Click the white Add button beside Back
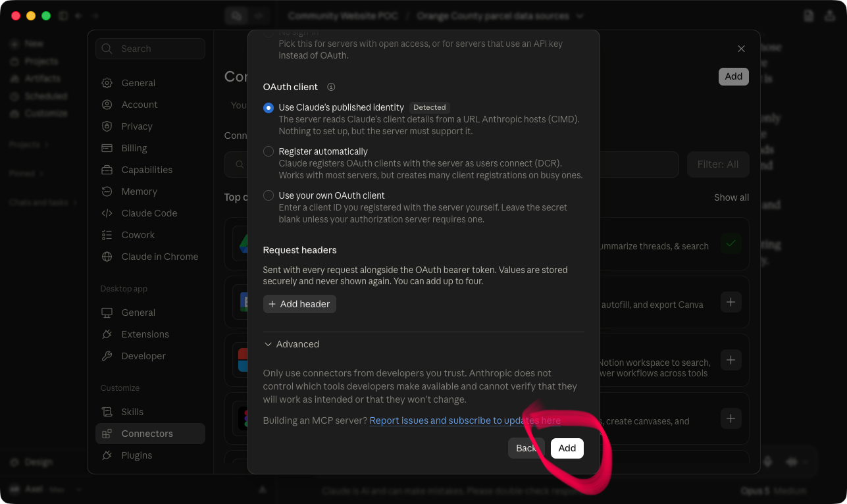 [x=567, y=448]
